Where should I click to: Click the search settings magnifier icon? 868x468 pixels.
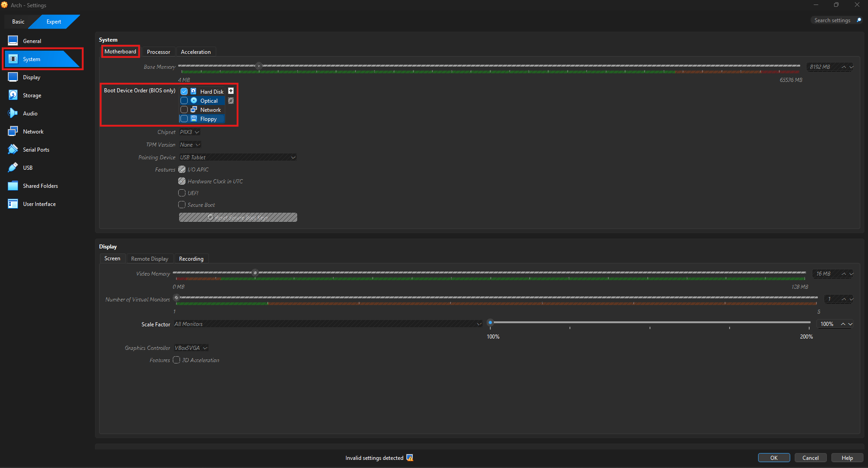point(859,20)
